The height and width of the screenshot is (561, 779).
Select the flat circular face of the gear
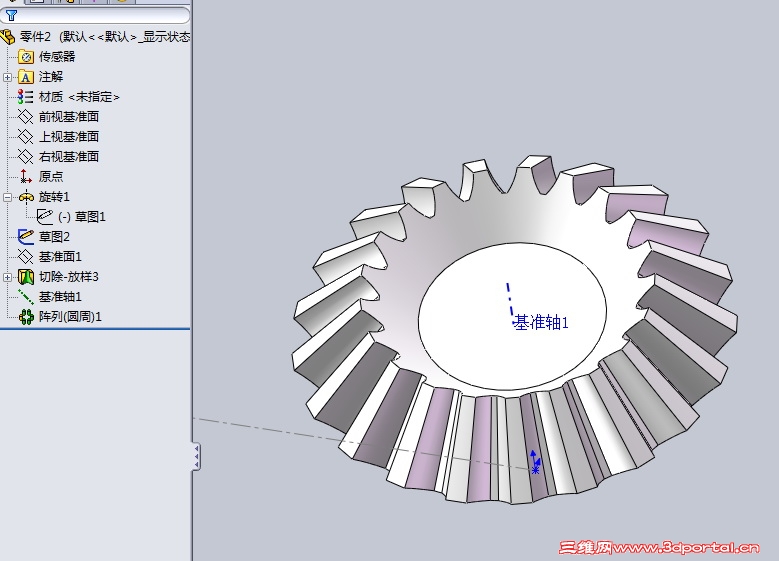pos(512,316)
